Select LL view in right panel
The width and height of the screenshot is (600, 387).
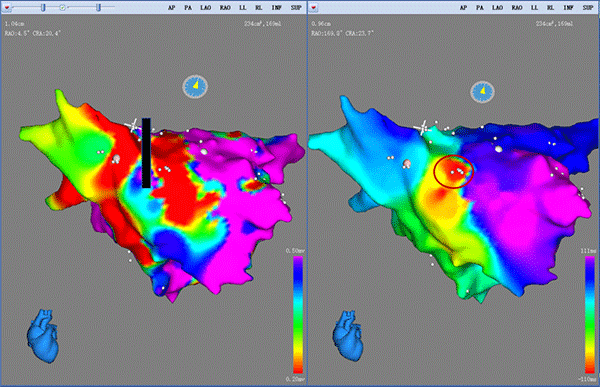pyautogui.click(x=534, y=8)
